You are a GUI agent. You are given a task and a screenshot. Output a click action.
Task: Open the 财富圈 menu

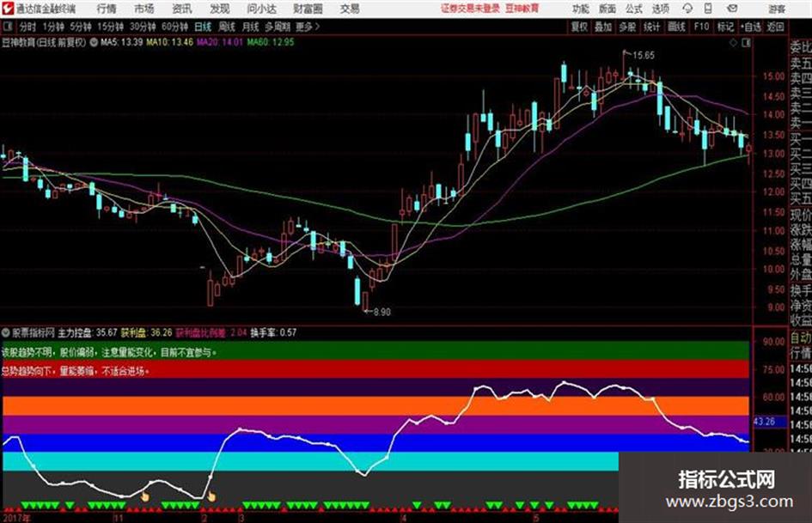[308, 9]
